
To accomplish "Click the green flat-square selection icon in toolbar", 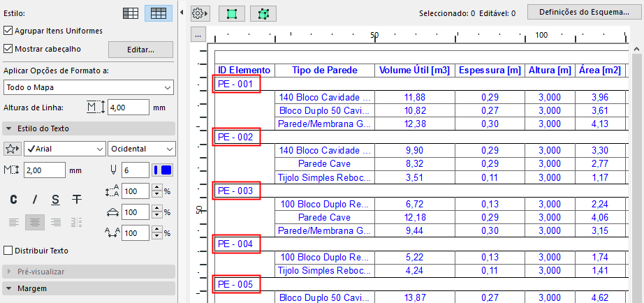I will coord(232,13).
